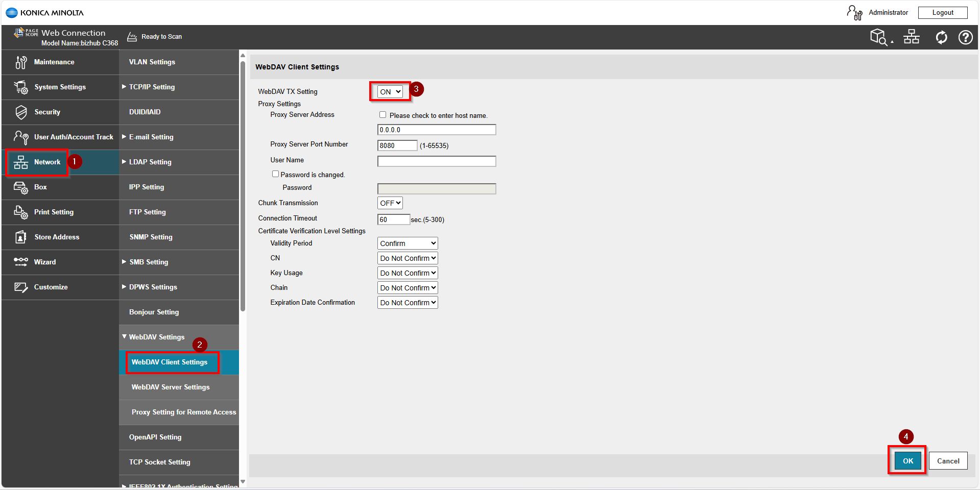The image size is (980, 490).
Task: Click the Connection Timeout input field
Action: coord(393,219)
